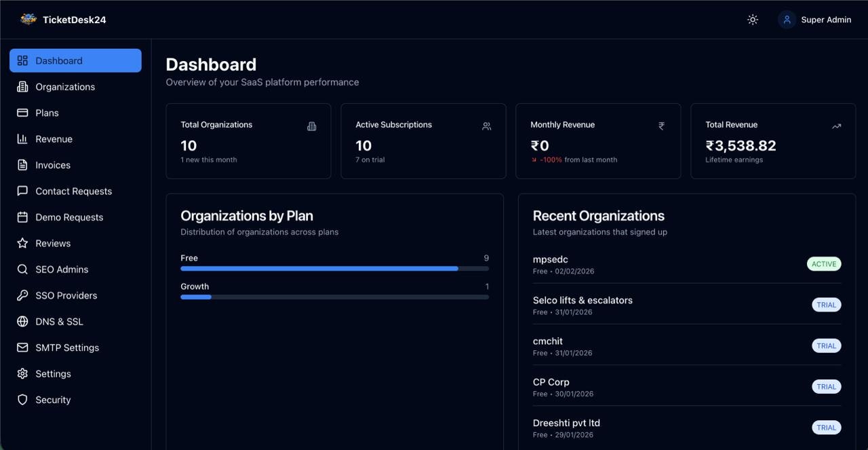Click the TRIAL badge for CP Corp
The image size is (868, 450).
click(x=827, y=386)
